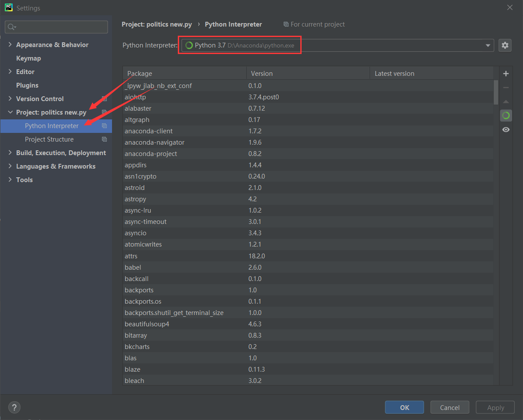Select the anaconda-navigator package row

pyautogui.click(x=308, y=142)
